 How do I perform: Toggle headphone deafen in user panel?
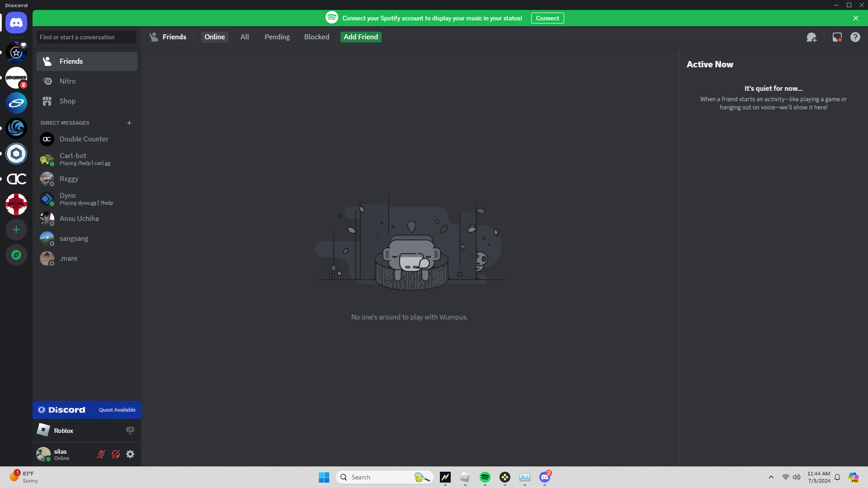click(x=116, y=454)
